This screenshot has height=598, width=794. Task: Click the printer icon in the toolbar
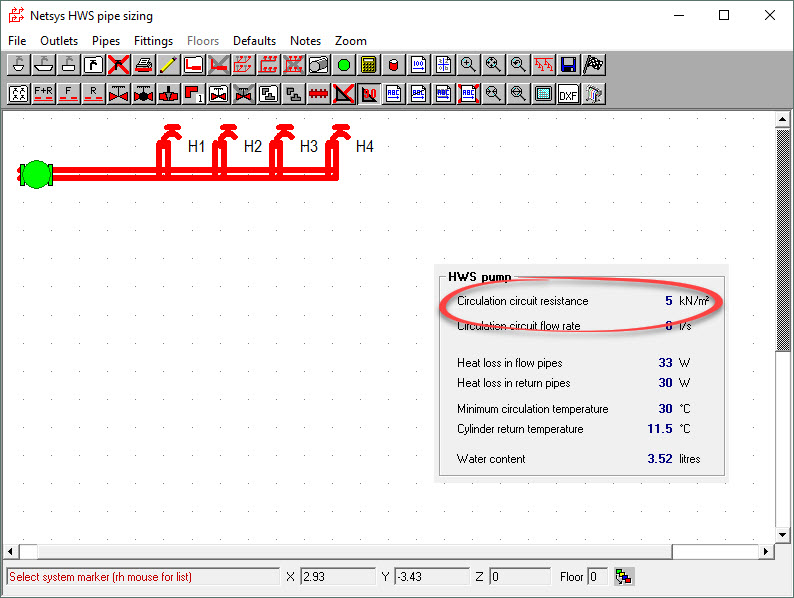coord(143,65)
